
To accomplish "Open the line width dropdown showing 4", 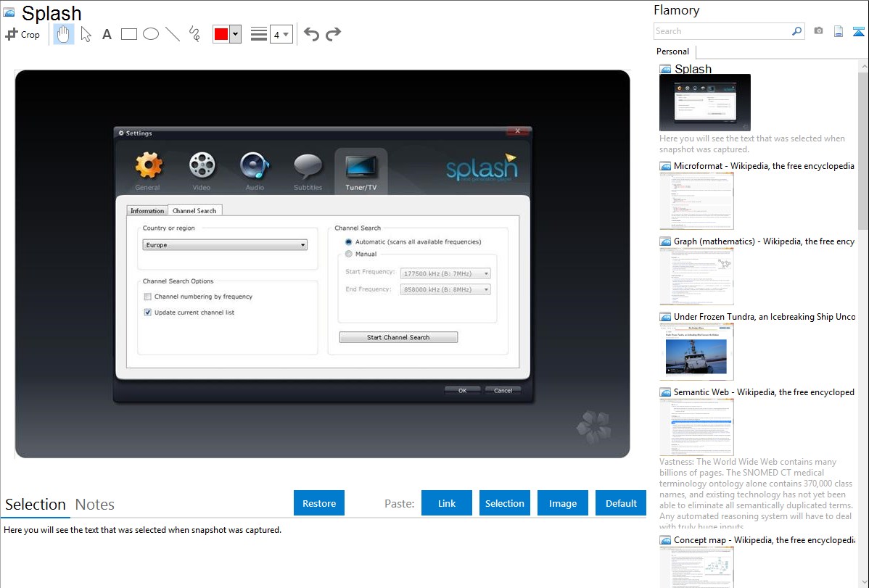I will point(281,35).
